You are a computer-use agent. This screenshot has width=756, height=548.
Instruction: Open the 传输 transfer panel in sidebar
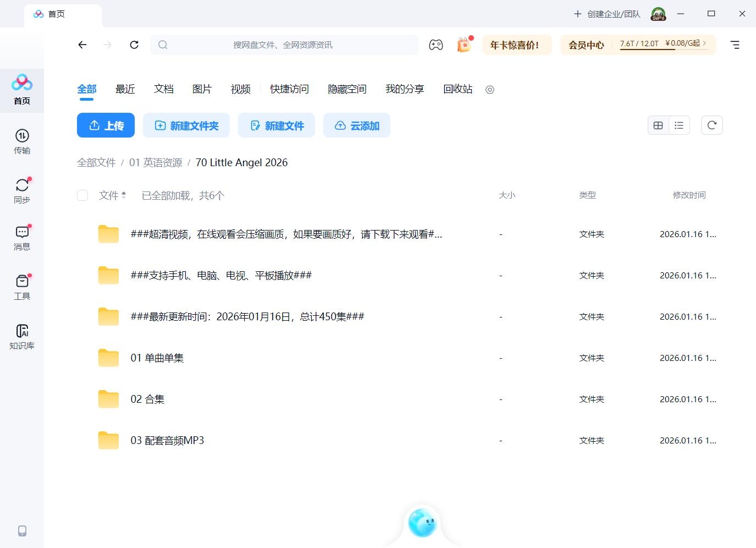click(x=22, y=142)
